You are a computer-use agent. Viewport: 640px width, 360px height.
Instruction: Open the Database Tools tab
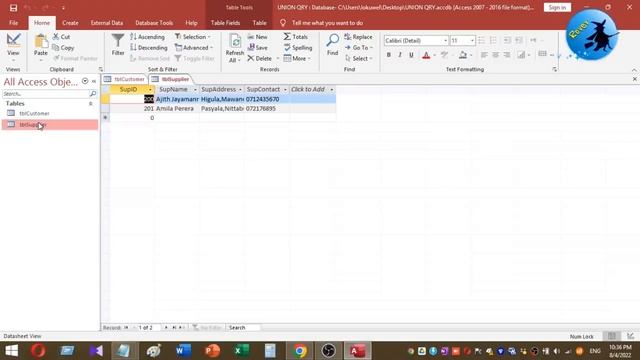[154, 23]
